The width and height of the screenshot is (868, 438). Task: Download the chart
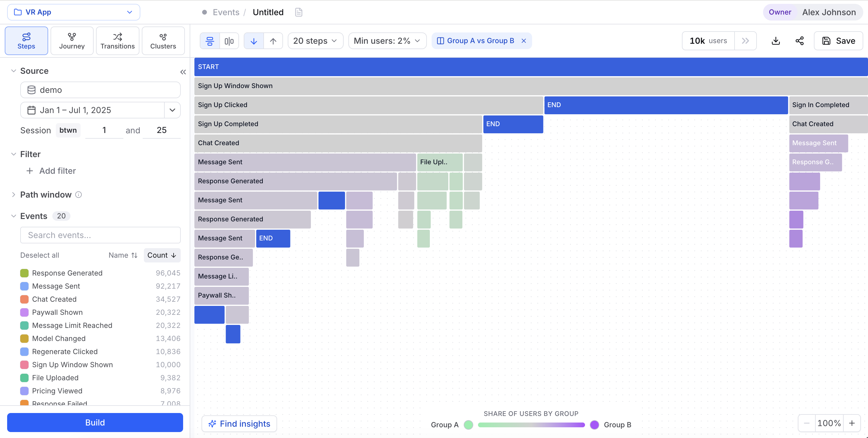[776, 41]
